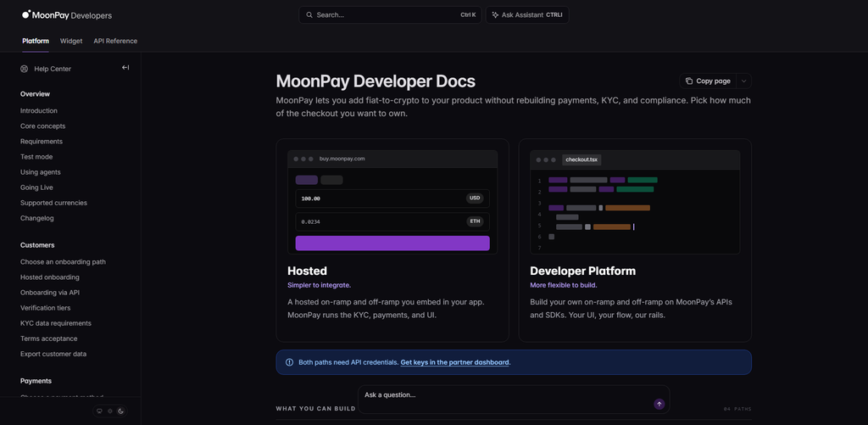Go to Introduction in the sidebar

tap(39, 111)
